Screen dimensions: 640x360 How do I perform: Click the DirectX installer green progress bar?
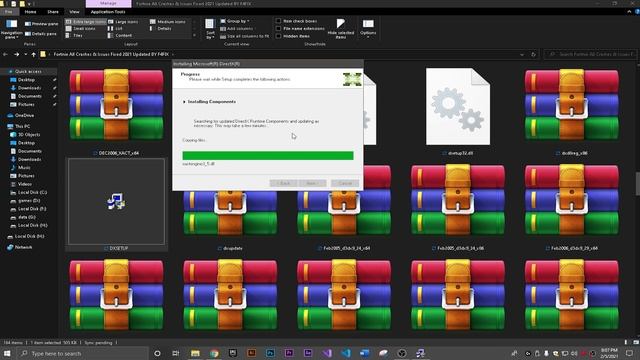[x=268, y=156]
